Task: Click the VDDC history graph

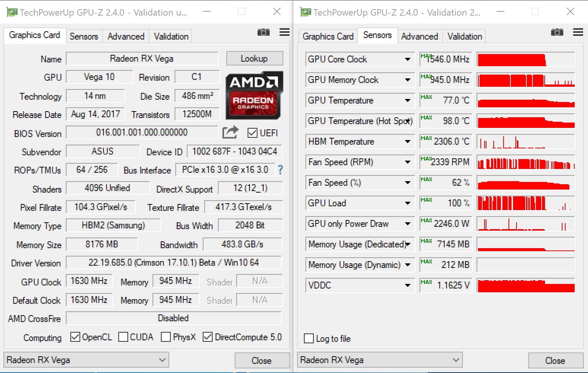Action: tap(526, 285)
